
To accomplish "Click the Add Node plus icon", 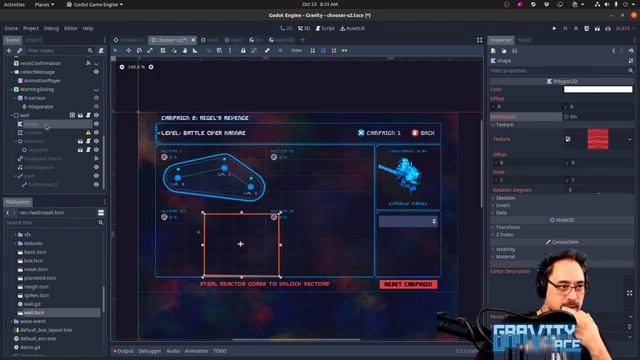I will click(x=9, y=51).
